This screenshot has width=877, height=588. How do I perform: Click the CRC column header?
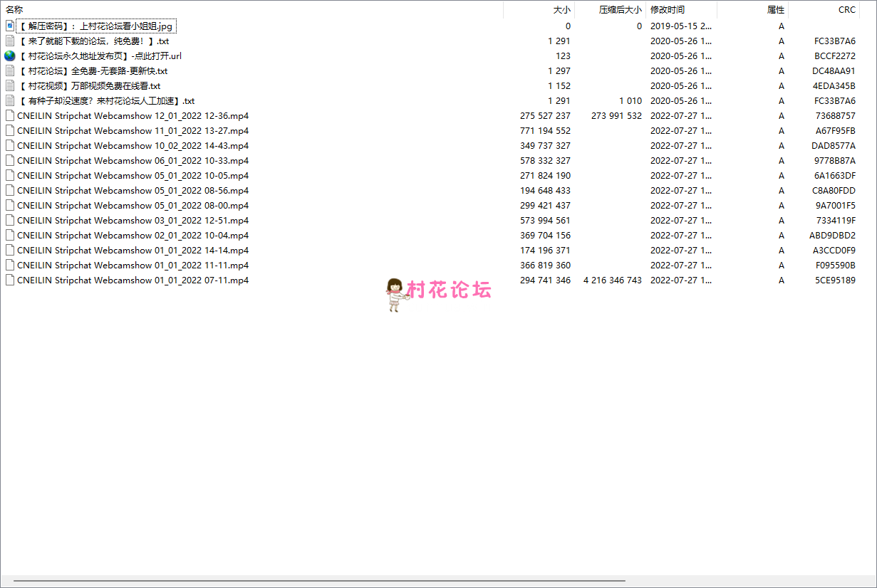tap(846, 10)
